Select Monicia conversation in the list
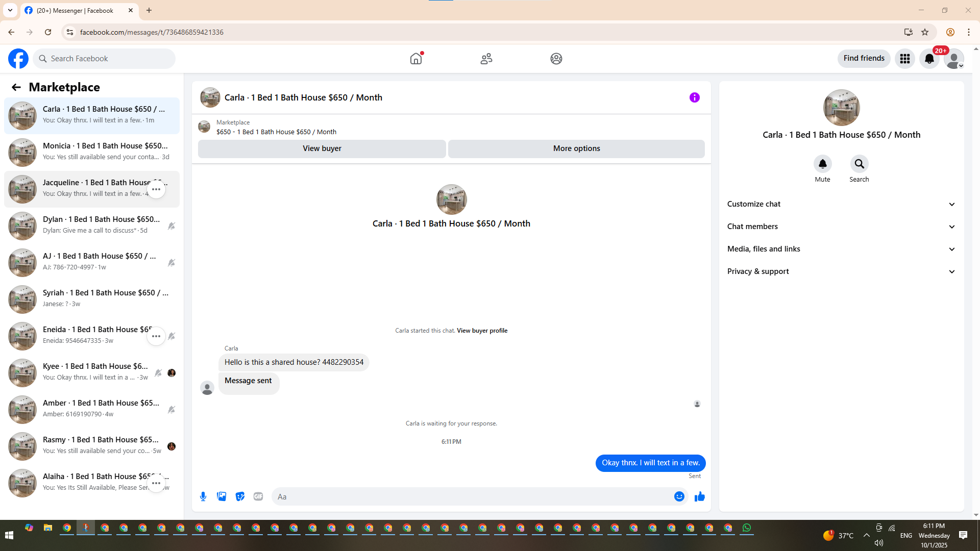This screenshot has height=551, width=980. [x=92, y=153]
